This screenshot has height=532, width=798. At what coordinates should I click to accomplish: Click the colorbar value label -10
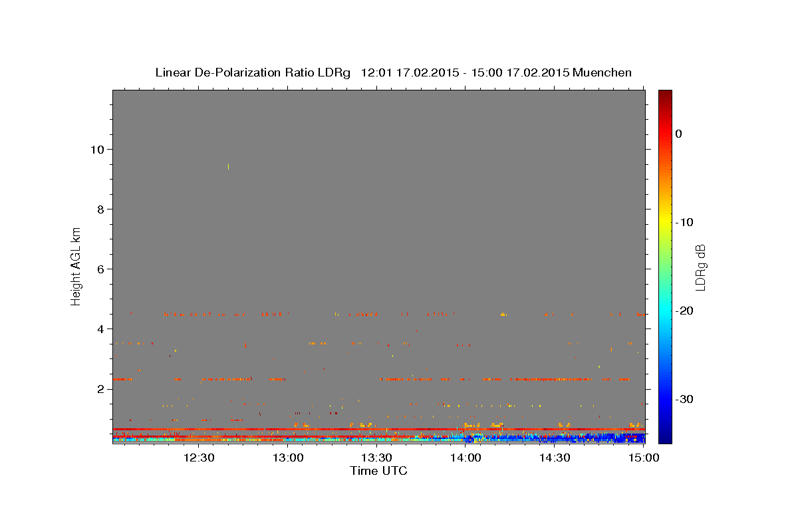coord(684,222)
